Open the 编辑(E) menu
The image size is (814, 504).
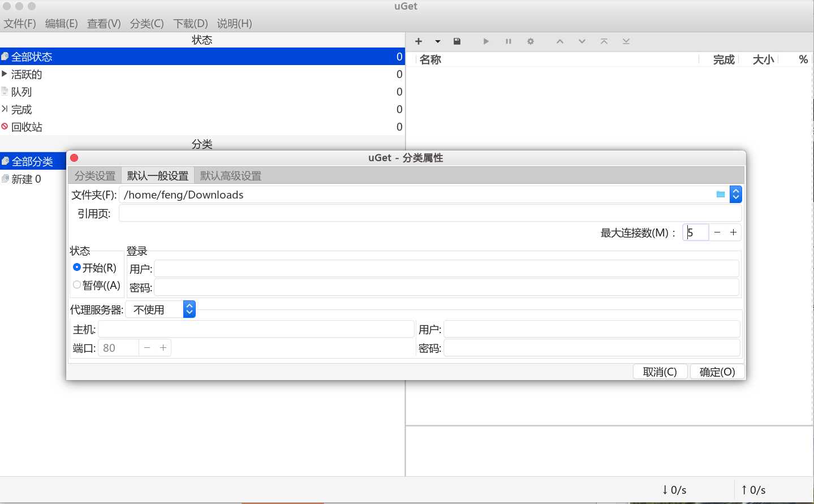pos(62,23)
